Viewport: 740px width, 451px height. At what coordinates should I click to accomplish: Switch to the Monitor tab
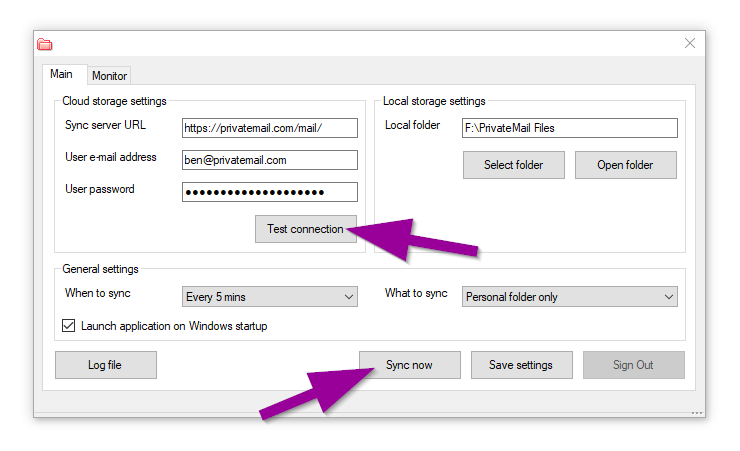click(x=109, y=76)
